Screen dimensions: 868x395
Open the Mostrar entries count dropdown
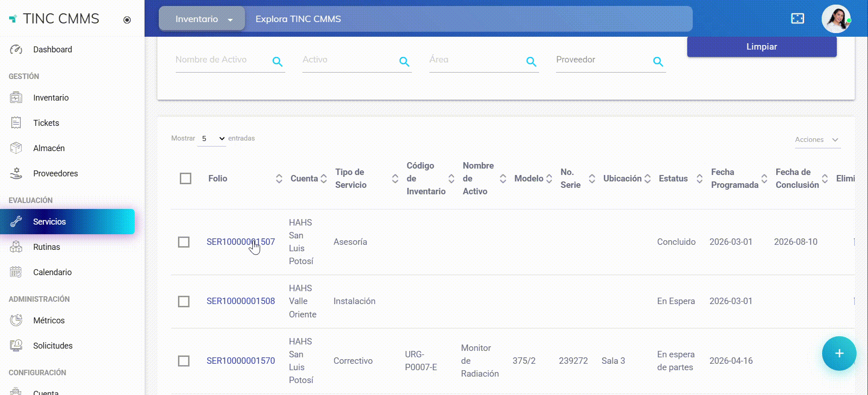212,139
